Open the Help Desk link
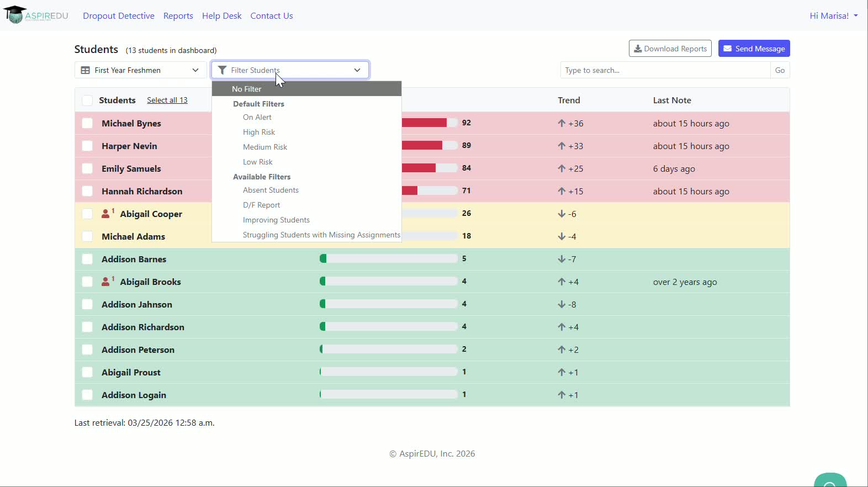Viewport: 868px width, 487px height. [x=222, y=16]
